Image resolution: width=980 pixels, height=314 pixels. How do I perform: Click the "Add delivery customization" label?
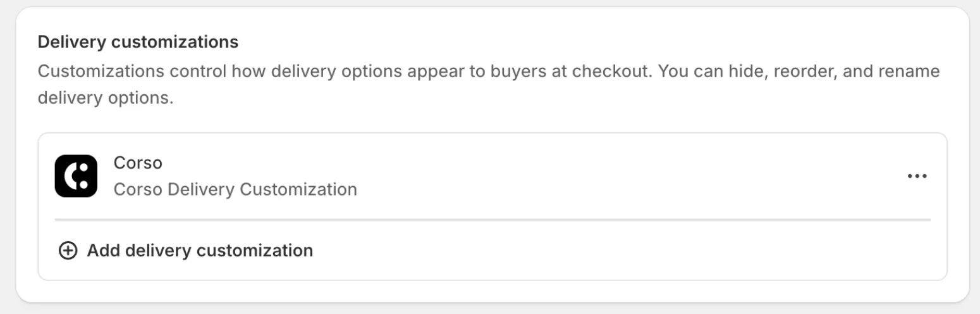pos(200,251)
